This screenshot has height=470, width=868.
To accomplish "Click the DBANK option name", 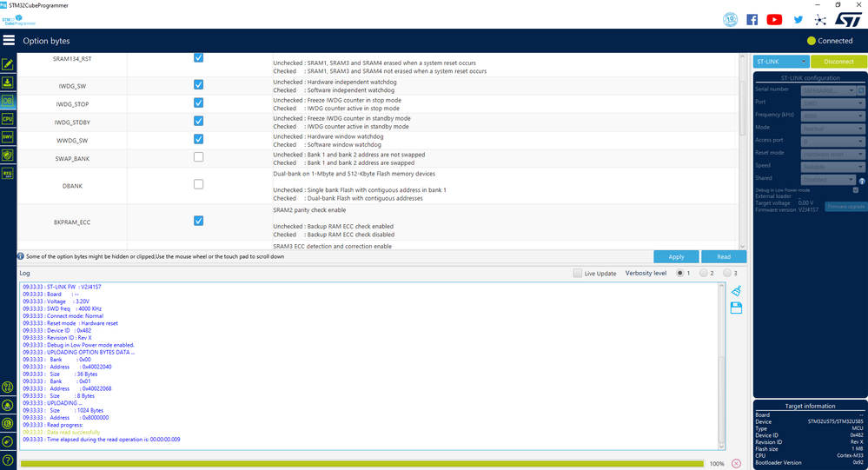I will pyautogui.click(x=72, y=186).
